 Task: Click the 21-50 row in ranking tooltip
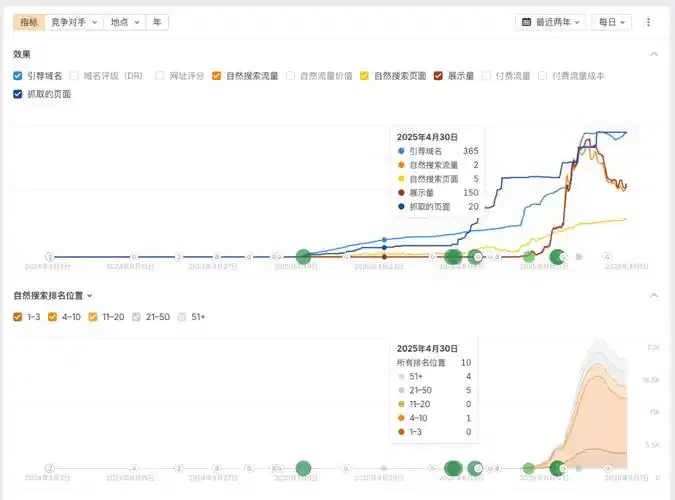tap(433, 390)
